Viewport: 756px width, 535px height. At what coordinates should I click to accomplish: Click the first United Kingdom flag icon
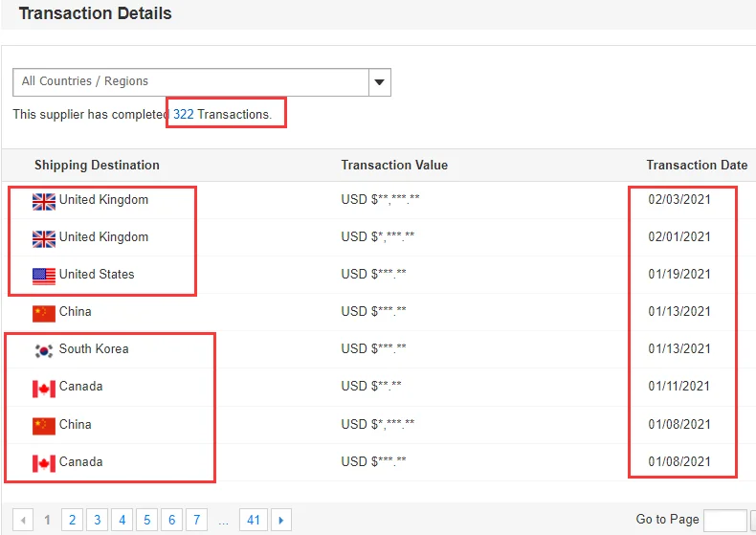[x=43, y=201]
